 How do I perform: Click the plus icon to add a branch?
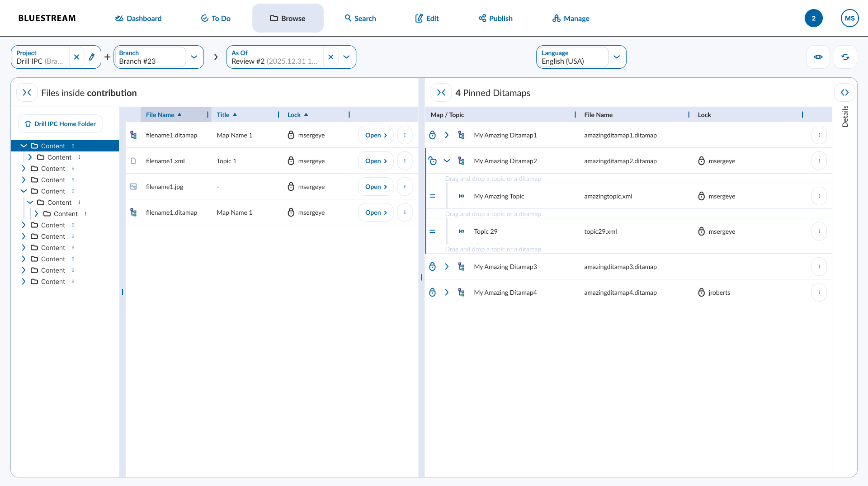[107, 57]
